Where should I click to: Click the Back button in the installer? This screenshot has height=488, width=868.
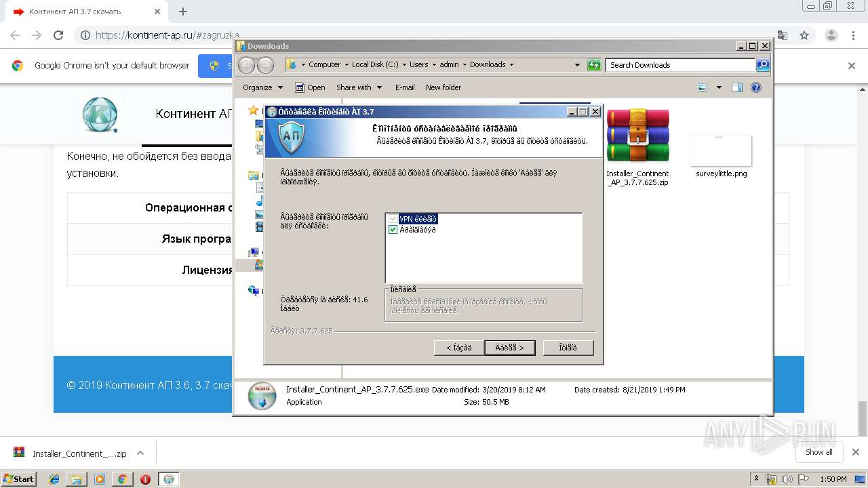tap(459, 348)
